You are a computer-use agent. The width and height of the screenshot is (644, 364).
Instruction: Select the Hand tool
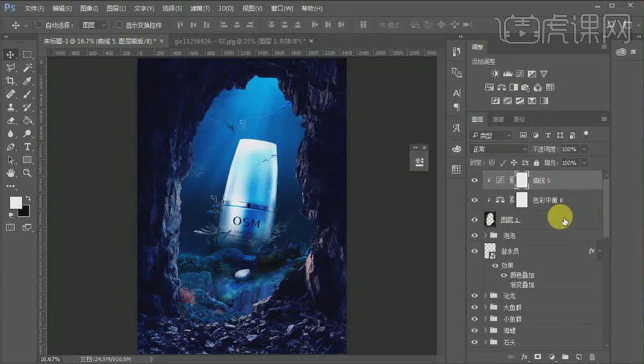tap(10, 173)
